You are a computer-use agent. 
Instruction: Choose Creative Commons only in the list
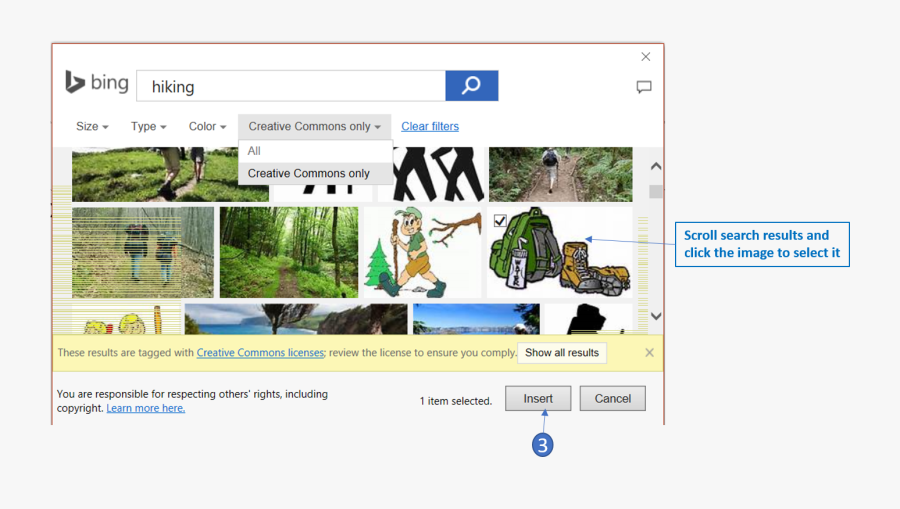[x=315, y=173]
